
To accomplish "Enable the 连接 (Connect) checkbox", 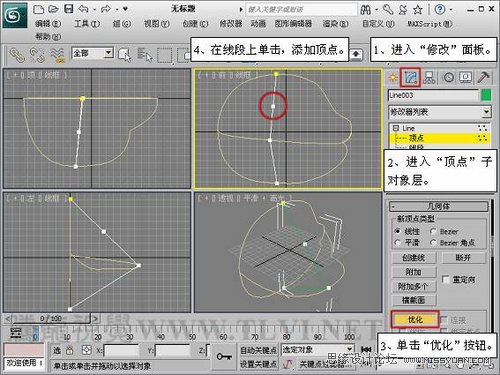I will 443,320.
